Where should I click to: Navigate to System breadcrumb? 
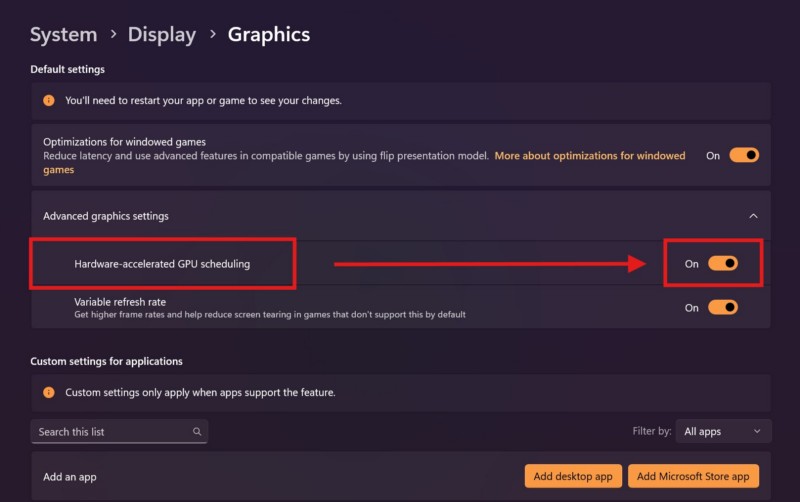click(65, 35)
